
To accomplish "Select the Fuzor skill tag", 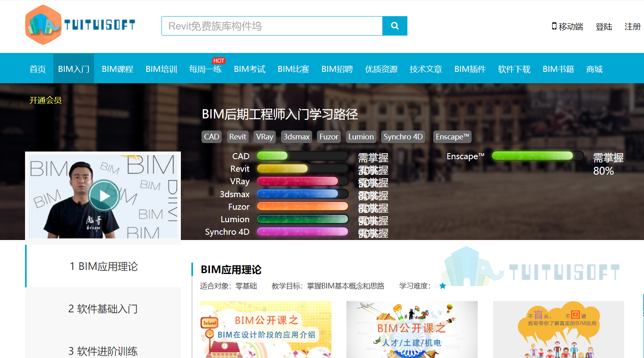I will (329, 137).
